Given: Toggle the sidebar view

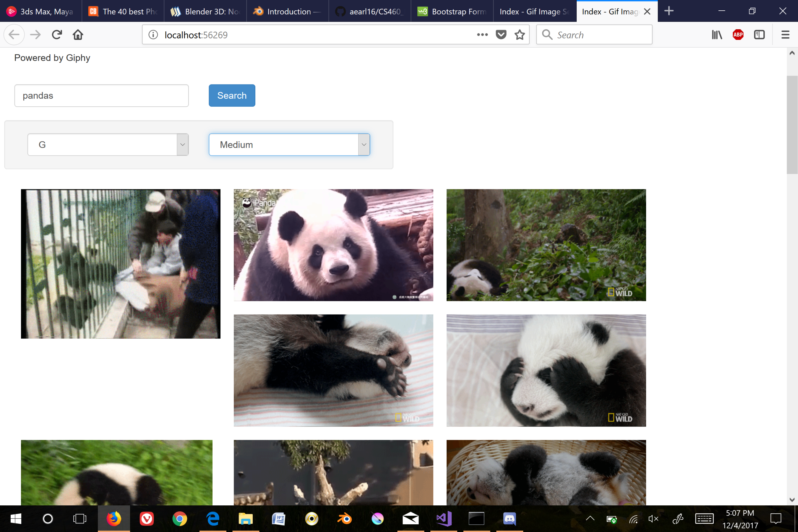Looking at the screenshot, I should pyautogui.click(x=759, y=35).
